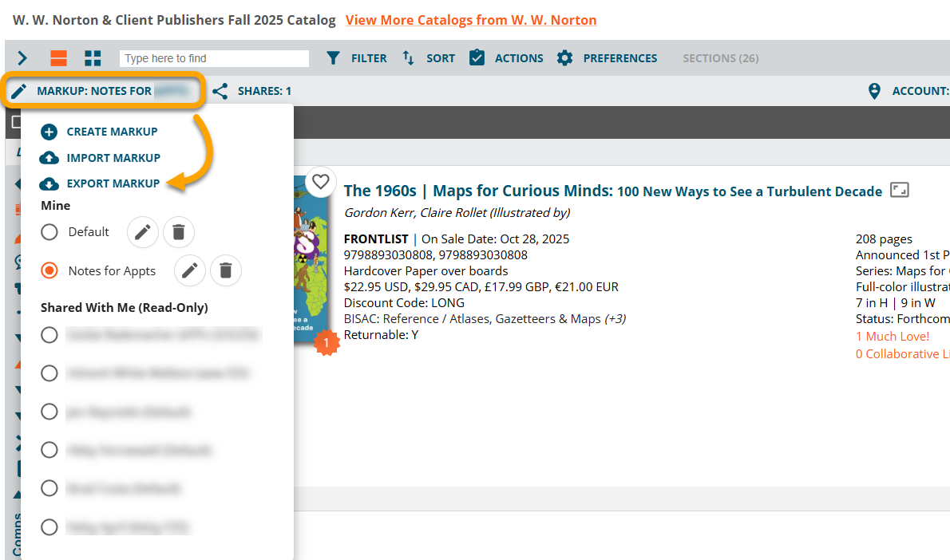Choose EXPORT MARKUP menu entry
Image resolution: width=950 pixels, height=560 pixels.
[113, 183]
